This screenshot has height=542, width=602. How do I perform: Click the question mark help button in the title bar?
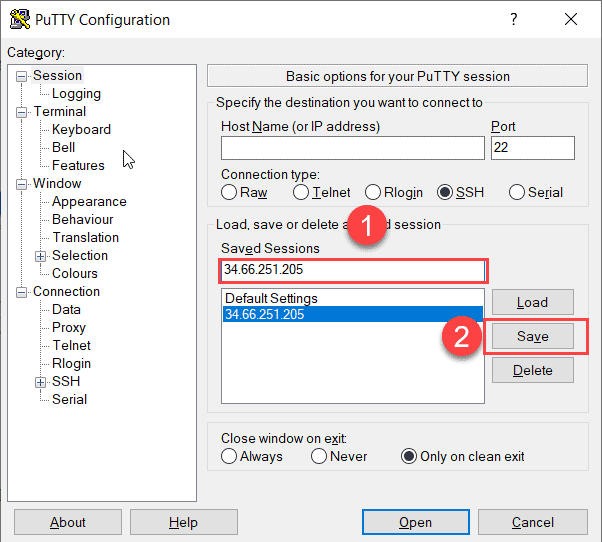coord(514,19)
